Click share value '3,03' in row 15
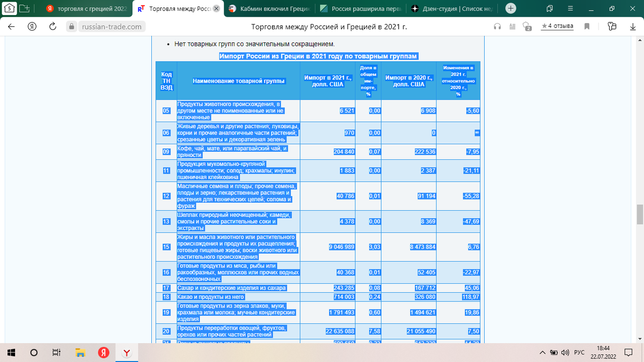 (375, 247)
